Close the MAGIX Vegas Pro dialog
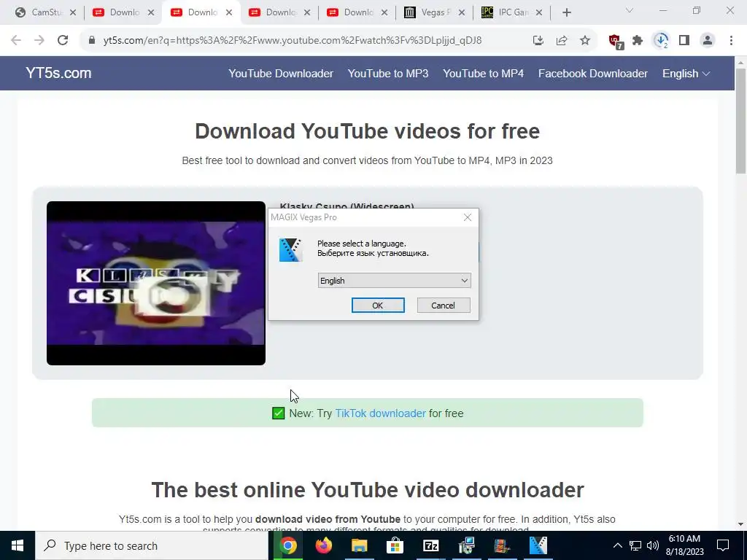The width and height of the screenshot is (747, 560). pos(468,217)
